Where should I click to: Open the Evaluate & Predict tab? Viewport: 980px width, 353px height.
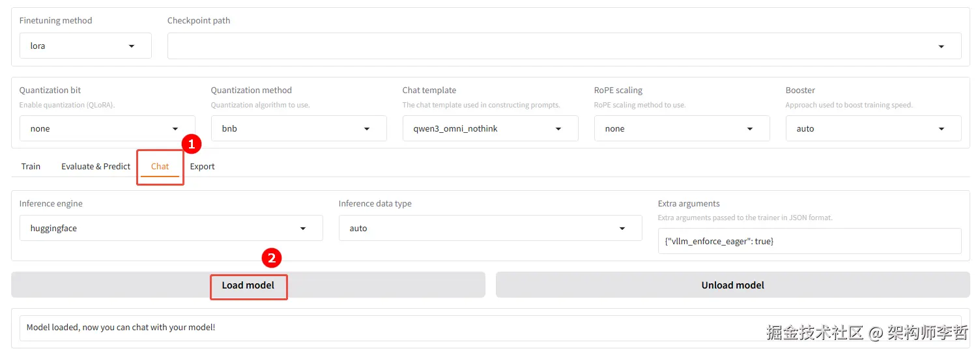point(96,166)
